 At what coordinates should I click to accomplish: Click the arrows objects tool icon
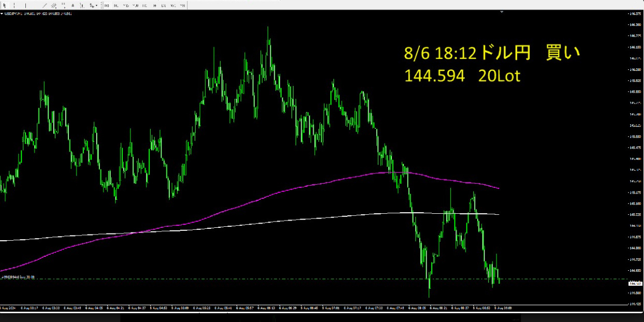91,6
